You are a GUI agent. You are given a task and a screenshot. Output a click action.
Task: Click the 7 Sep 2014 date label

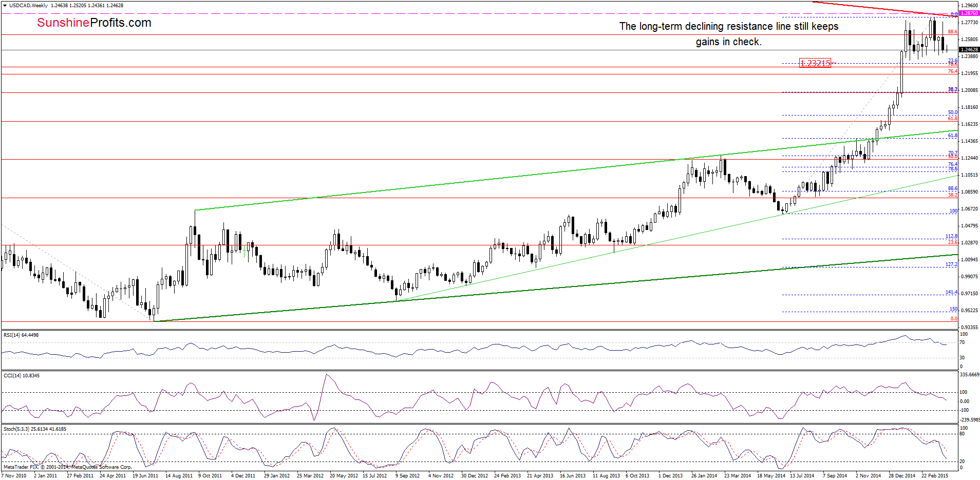click(835, 476)
